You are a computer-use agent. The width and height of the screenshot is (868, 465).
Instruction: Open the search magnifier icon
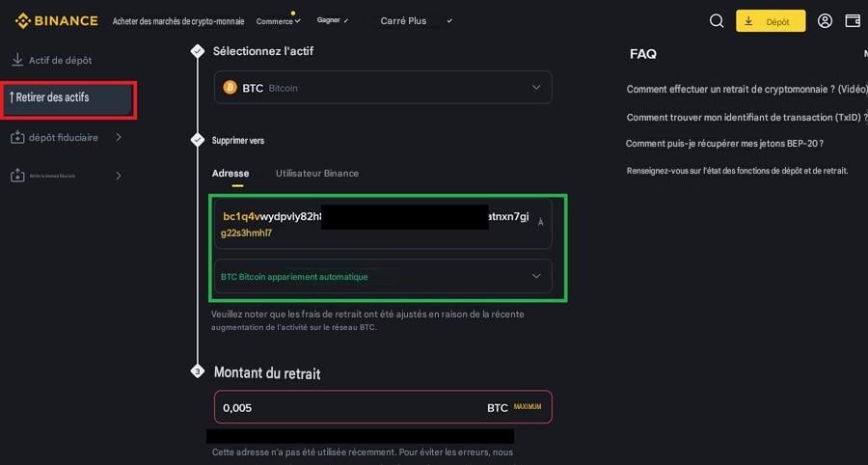(717, 21)
